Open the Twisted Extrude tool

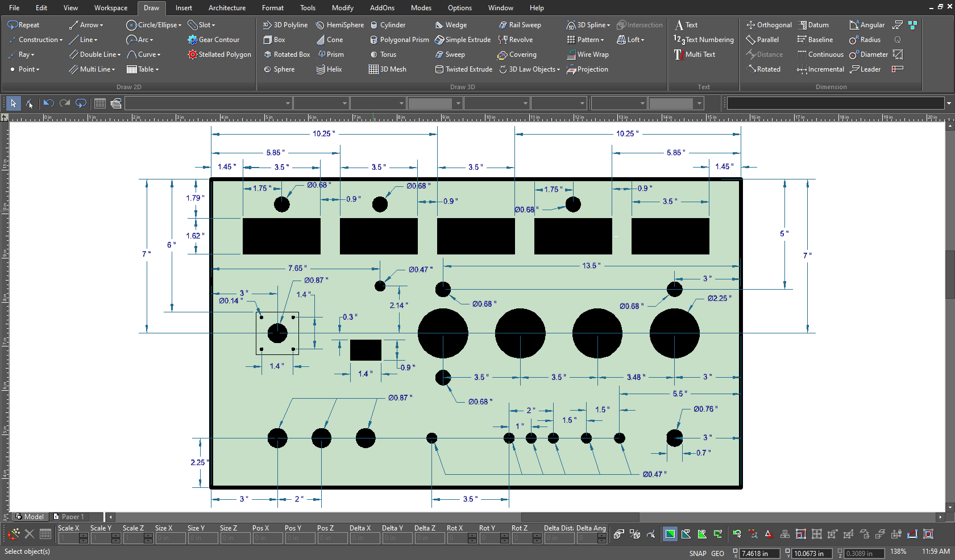(x=463, y=69)
